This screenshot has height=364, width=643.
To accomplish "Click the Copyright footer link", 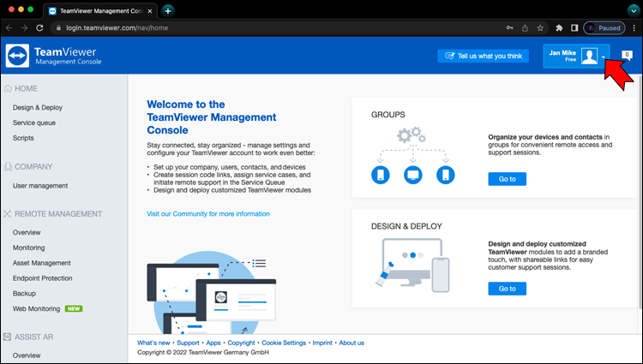I will 241,343.
